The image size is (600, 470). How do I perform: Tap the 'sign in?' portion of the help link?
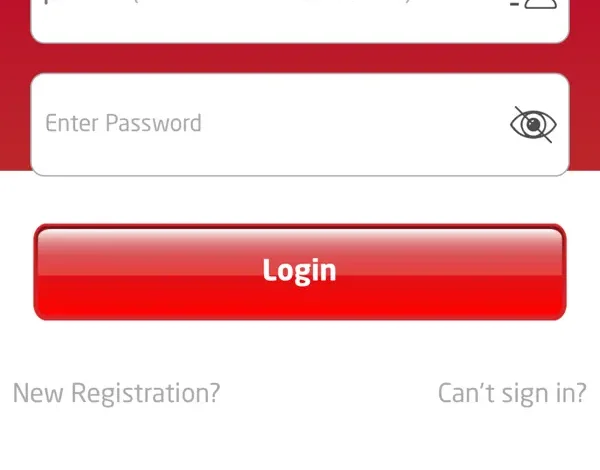click(x=544, y=394)
